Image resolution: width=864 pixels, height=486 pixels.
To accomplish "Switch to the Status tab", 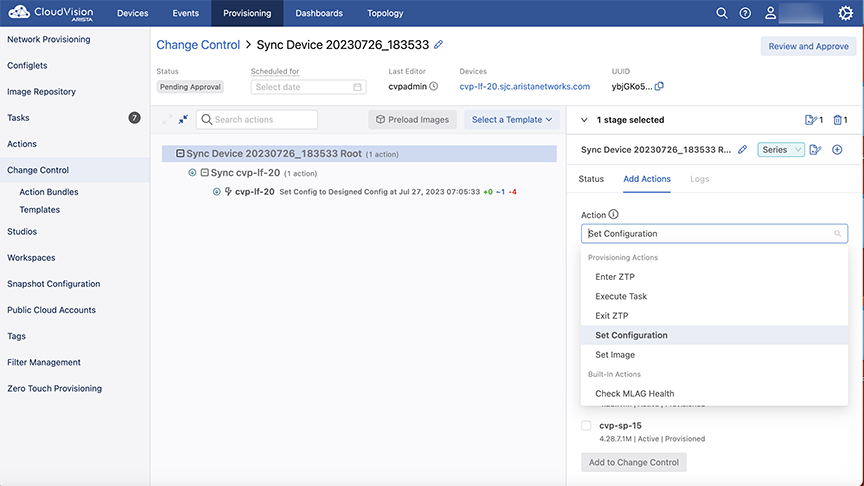I will coord(591,179).
